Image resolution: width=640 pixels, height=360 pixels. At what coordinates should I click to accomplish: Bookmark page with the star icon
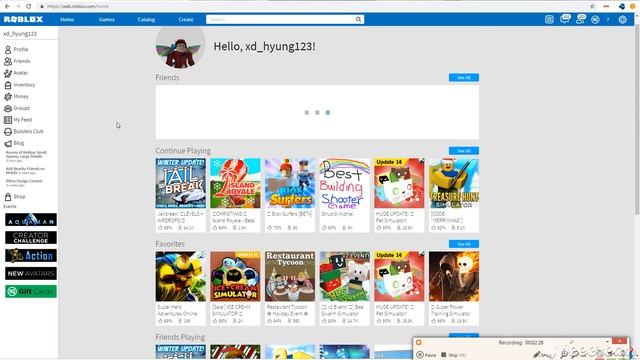pos(592,6)
